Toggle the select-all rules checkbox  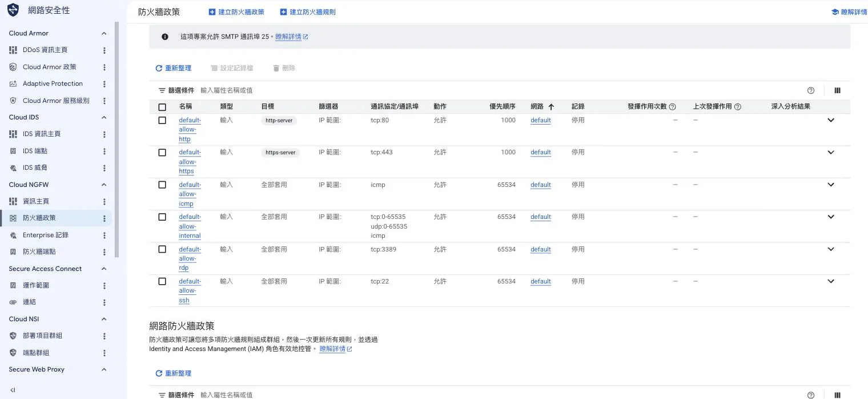click(x=162, y=107)
